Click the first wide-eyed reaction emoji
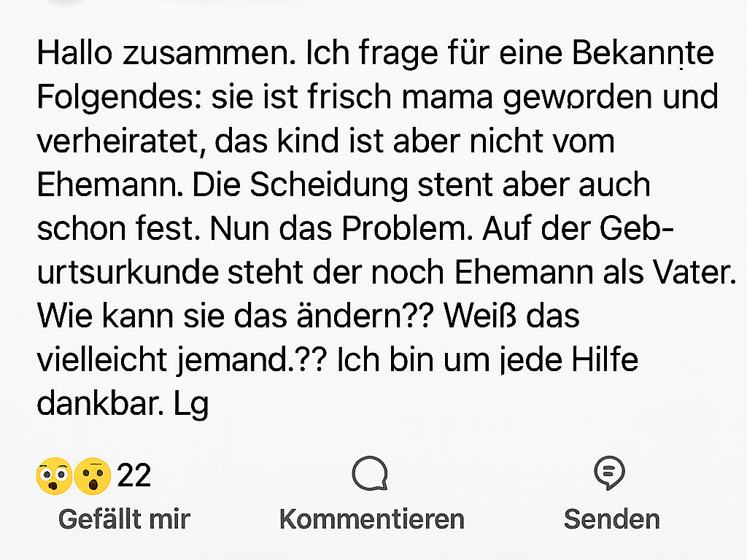 click(54, 476)
